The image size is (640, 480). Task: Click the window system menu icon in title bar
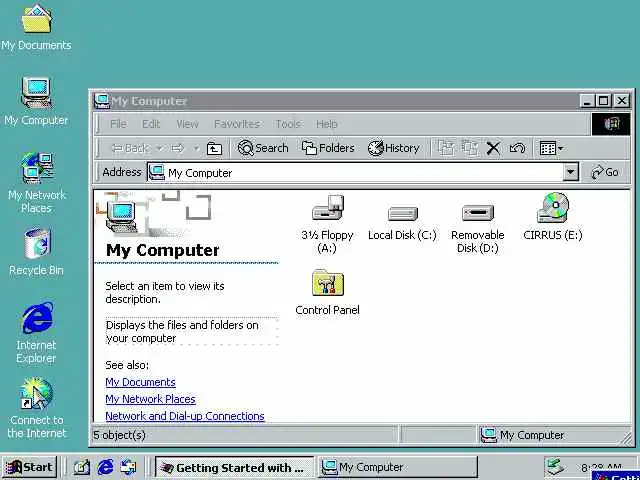[101, 101]
